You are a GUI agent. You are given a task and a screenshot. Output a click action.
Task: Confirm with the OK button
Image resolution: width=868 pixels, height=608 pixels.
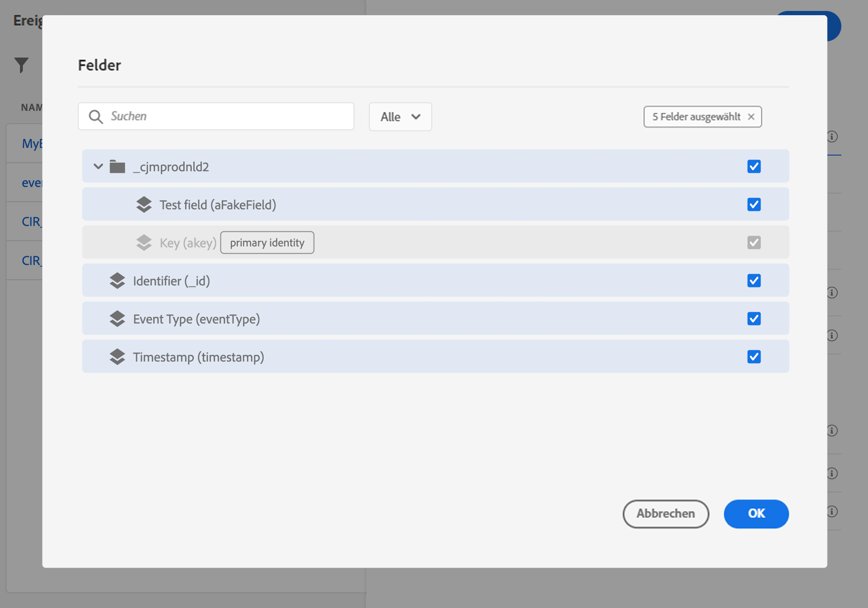[x=756, y=514]
